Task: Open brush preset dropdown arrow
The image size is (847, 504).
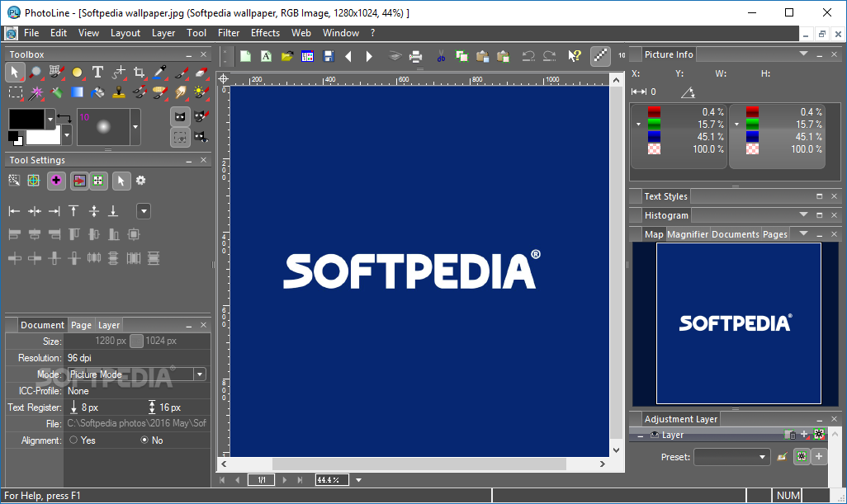Action: 135,127
